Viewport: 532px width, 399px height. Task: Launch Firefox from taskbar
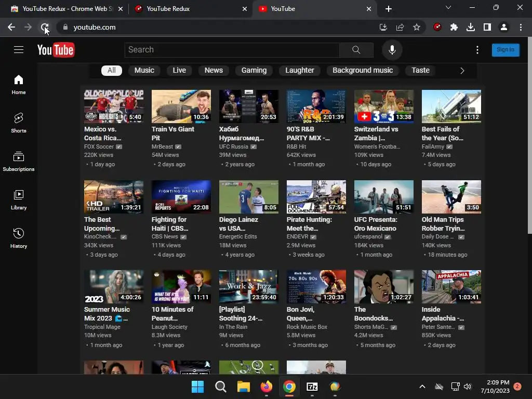[267, 387]
